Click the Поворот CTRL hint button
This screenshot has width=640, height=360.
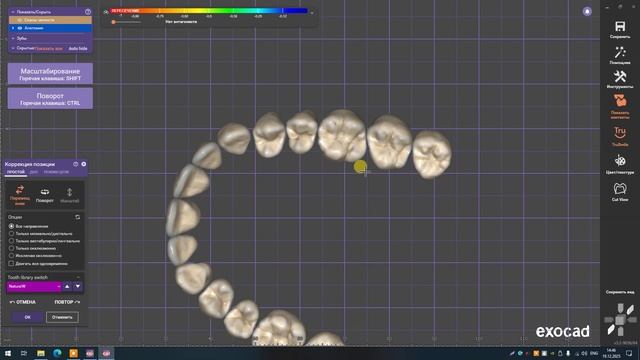tap(50, 99)
